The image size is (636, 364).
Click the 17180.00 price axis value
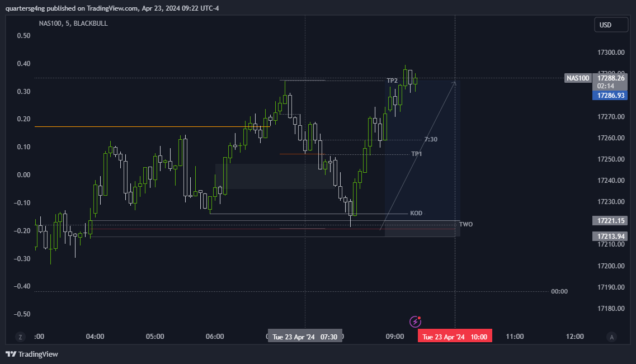[x=611, y=309]
